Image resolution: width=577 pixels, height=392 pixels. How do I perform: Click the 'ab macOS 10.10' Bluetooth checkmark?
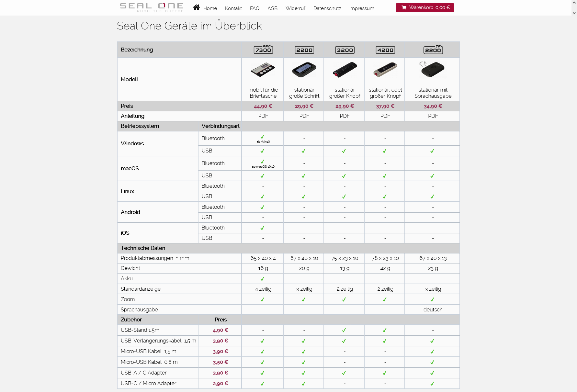coord(262,162)
